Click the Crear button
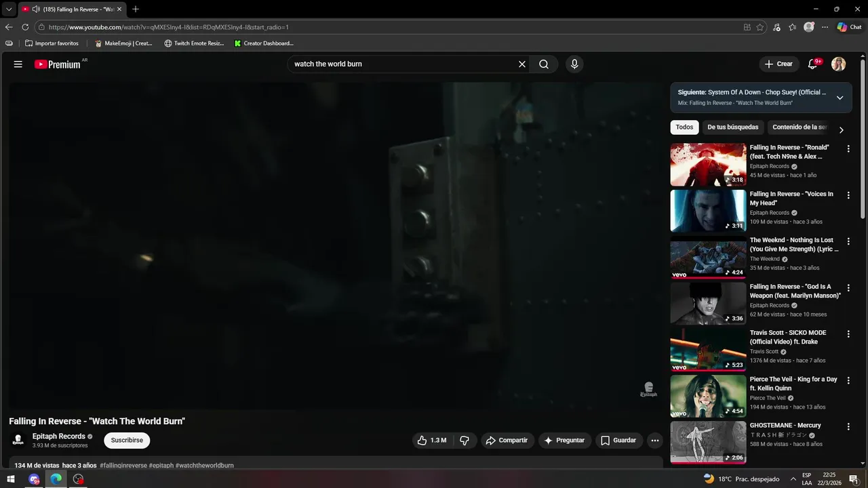Viewport: 868px width, 488px height. pyautogui.click(x=778, y=64)
